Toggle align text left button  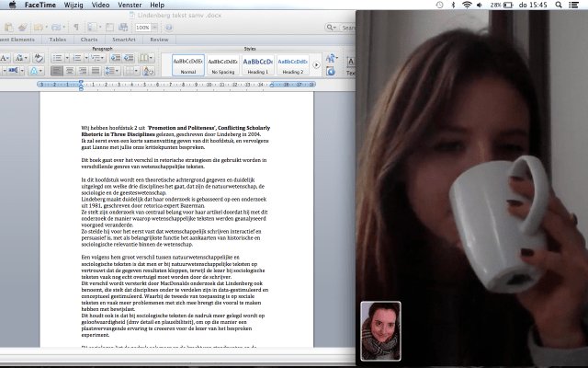(x=56, y=71)
